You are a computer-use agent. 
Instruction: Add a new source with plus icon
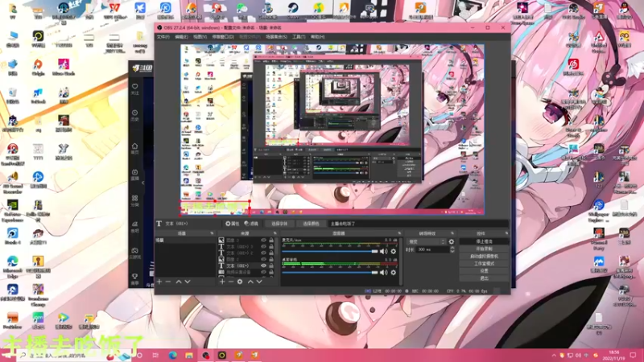point(222,282)
